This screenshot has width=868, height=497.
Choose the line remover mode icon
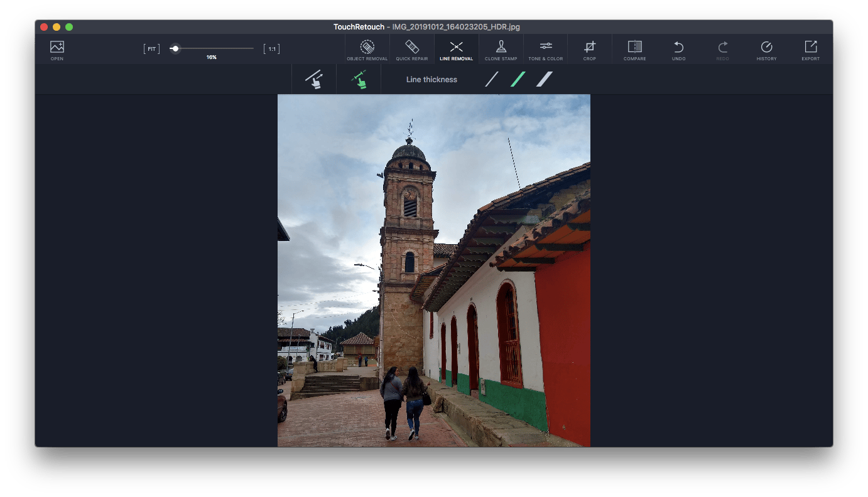tap(314, 79)
